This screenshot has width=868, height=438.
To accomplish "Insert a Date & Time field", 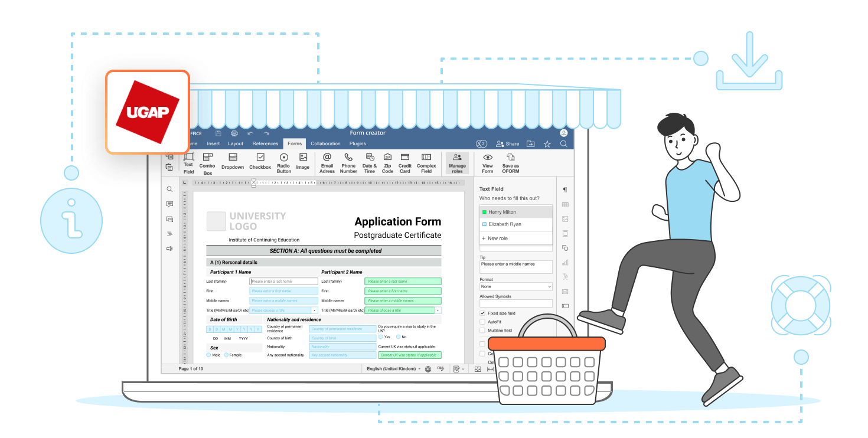I will pos(370,163).
